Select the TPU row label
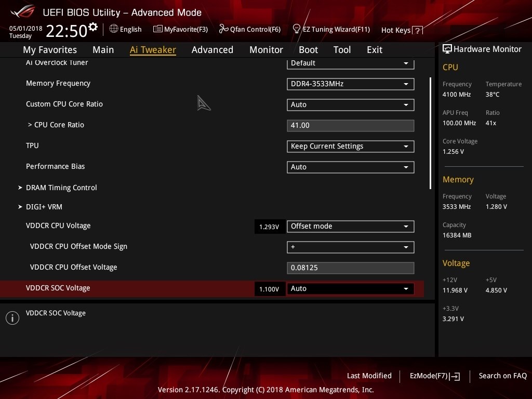This screenshot has height=399, width=532. tap(32, 145)
